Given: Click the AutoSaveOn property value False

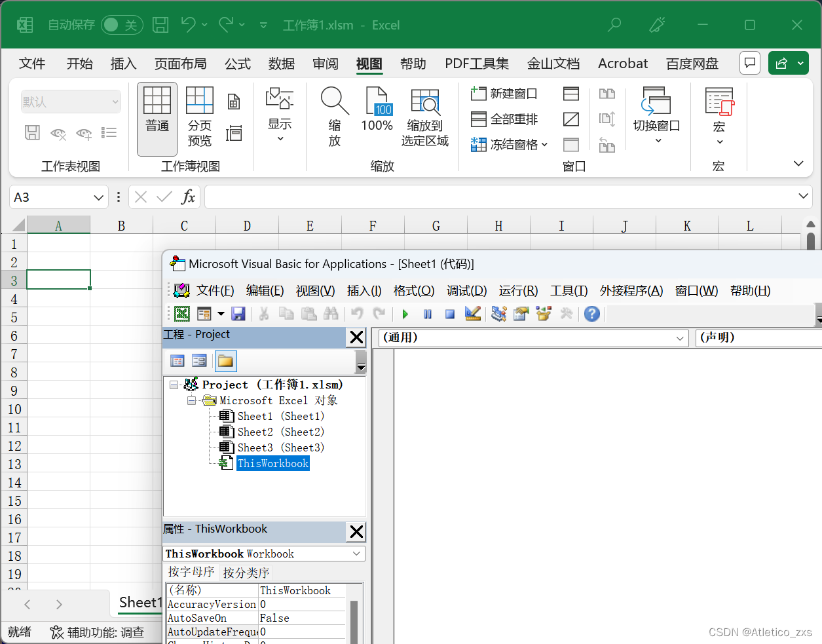Looking at the screenshot, I should point(301,618).
